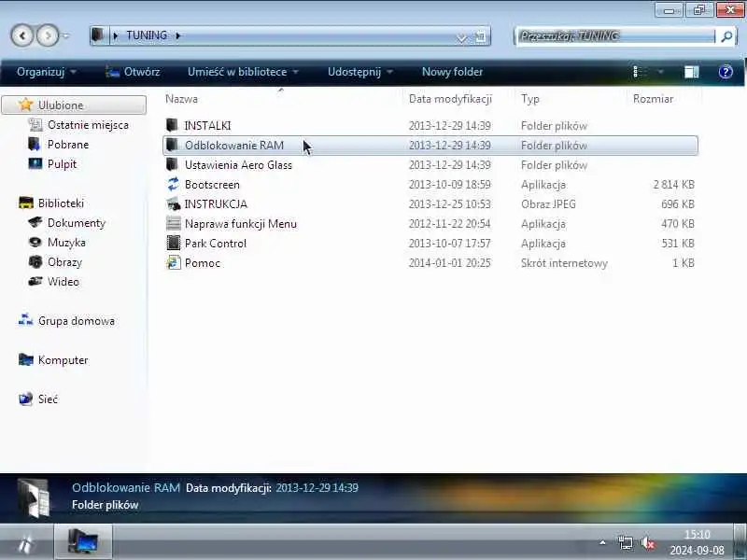The width and height of the screenshot is (747, 560).
Task: Toggle the preview pane icon
Action: [x=691, y=72]
